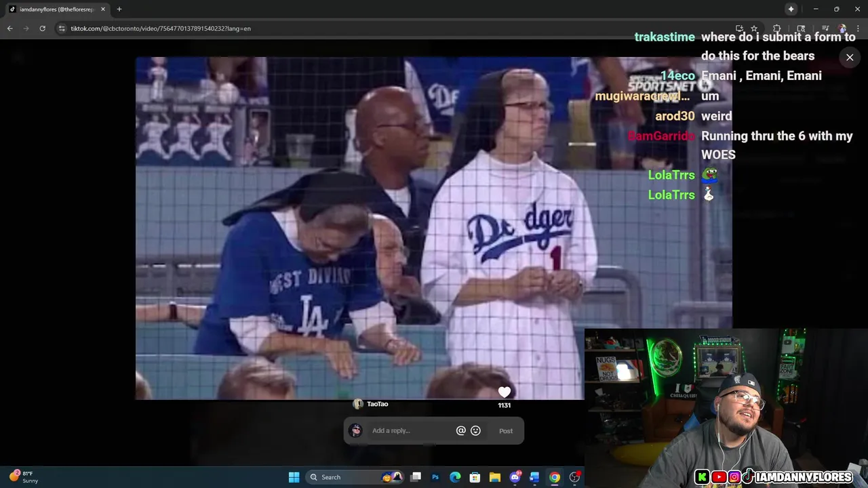Open a new browser tab
This screenshot has width=868, height=488.
pyautogui.click(x=119, y=9)
